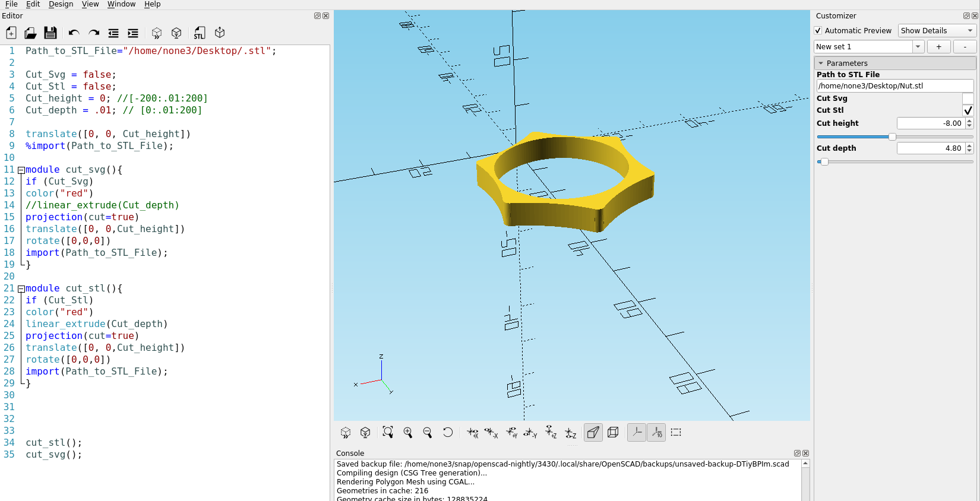Undock the Customizer panel

(x=966, y=16)
